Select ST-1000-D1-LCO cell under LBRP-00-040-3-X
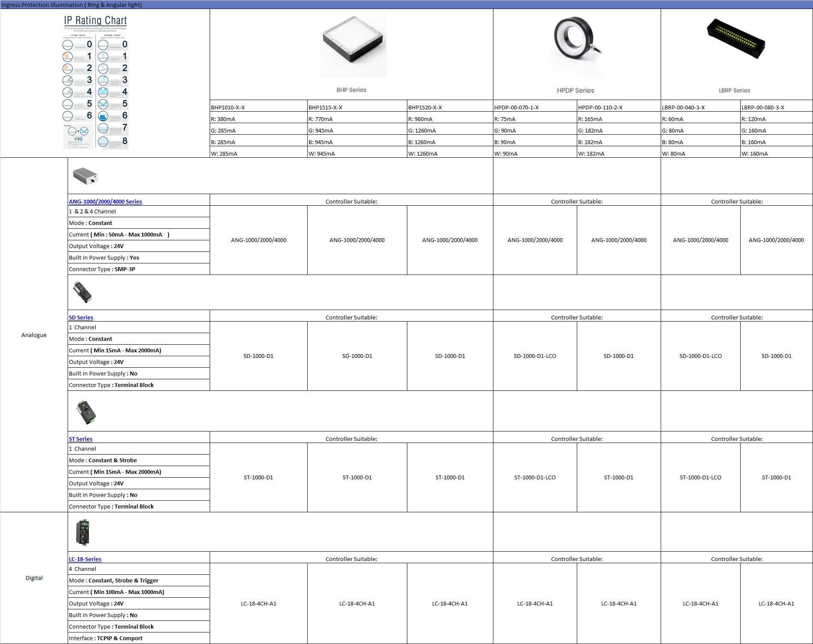Screen dimensions: 813x644 700,477
